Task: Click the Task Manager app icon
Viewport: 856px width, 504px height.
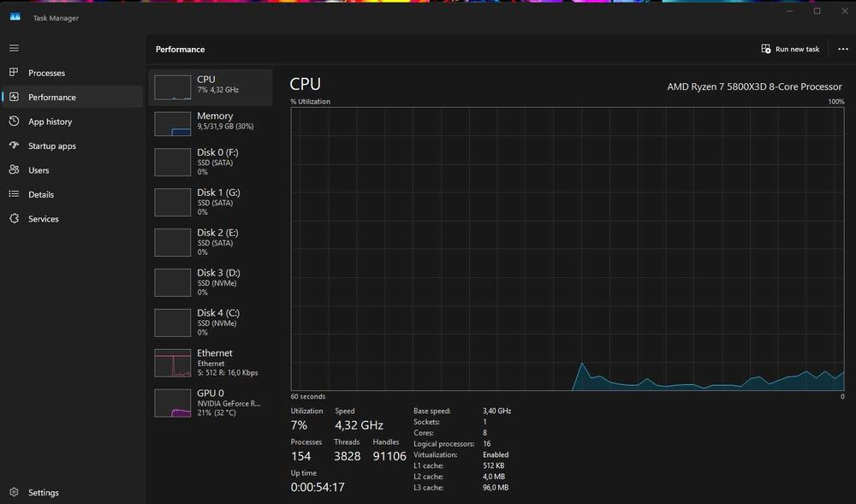Action: point(15,17)
